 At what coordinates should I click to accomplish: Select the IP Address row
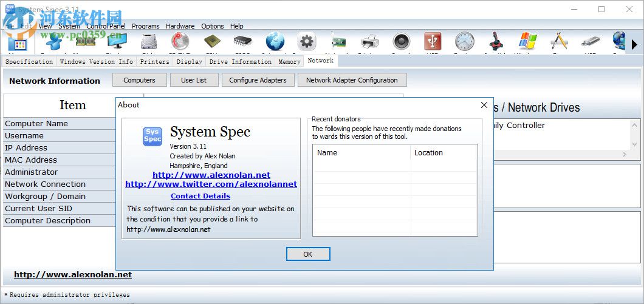click(x=60, y=147)
